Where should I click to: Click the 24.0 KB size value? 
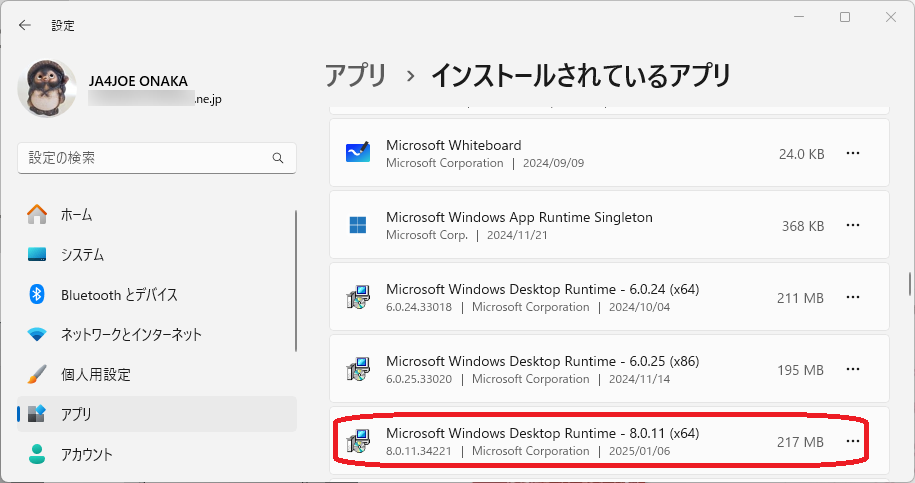[x=801, y=154]
